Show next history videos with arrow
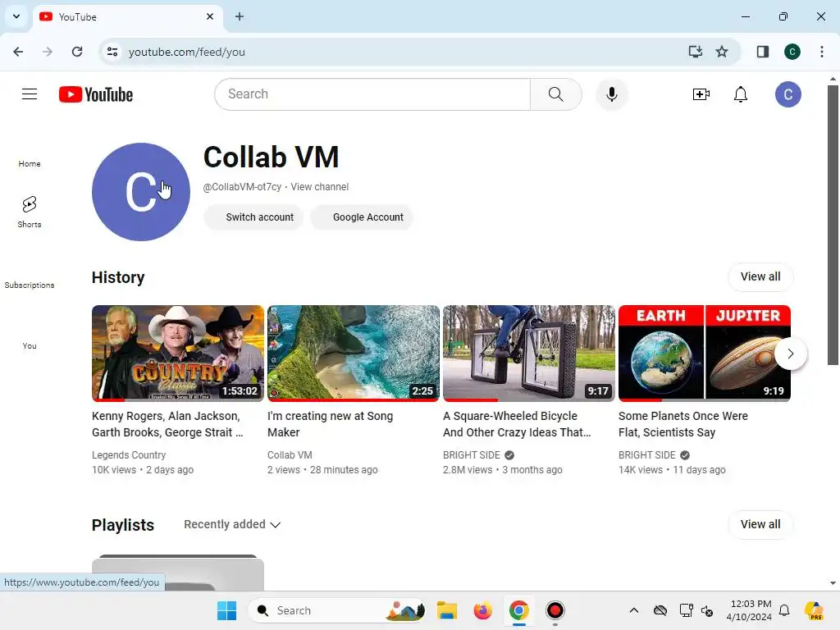This screenshot has height=630, width=840. coord(790,354)
